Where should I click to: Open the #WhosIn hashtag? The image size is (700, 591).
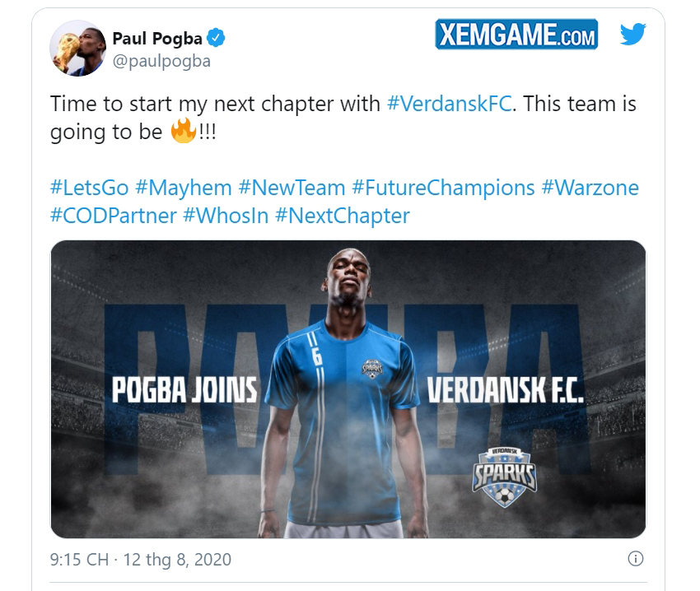tap(226, 216)
